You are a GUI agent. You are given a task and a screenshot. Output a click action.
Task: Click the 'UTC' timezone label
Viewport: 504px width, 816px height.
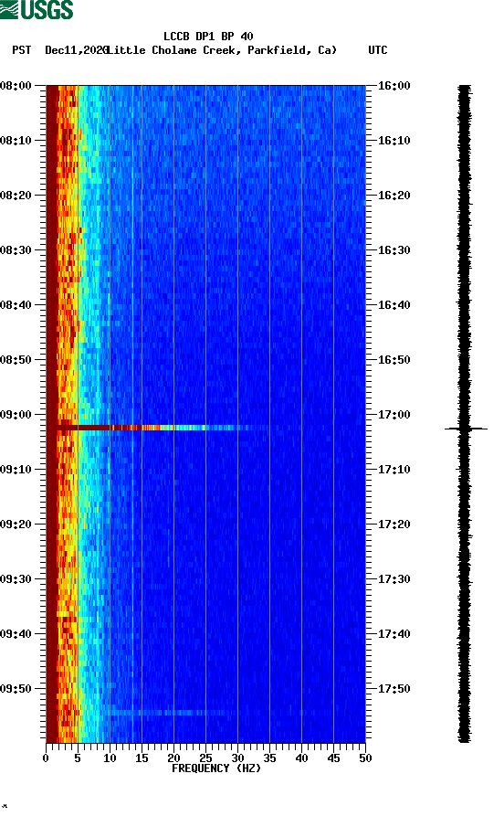point(378,50)
